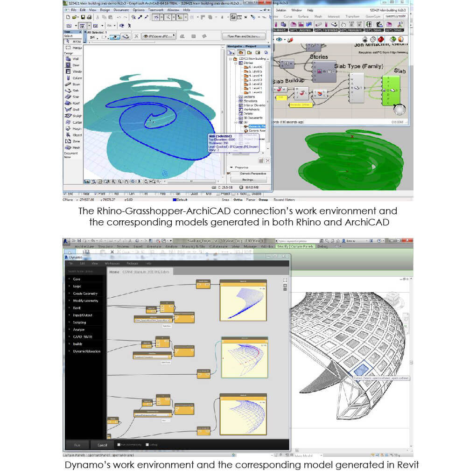This screenshot has height=476, width=476.
Task: Check Run Automatically in Dynamo
Action: coord(119,444)
